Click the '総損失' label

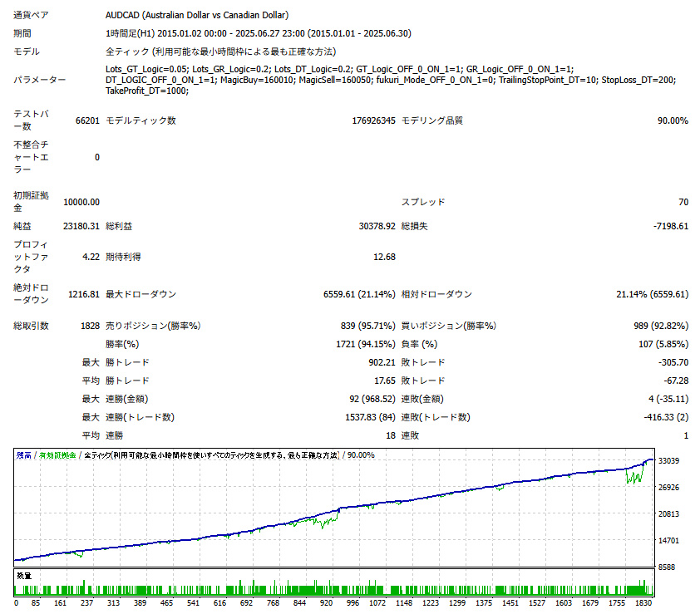[x=414, y=226]
